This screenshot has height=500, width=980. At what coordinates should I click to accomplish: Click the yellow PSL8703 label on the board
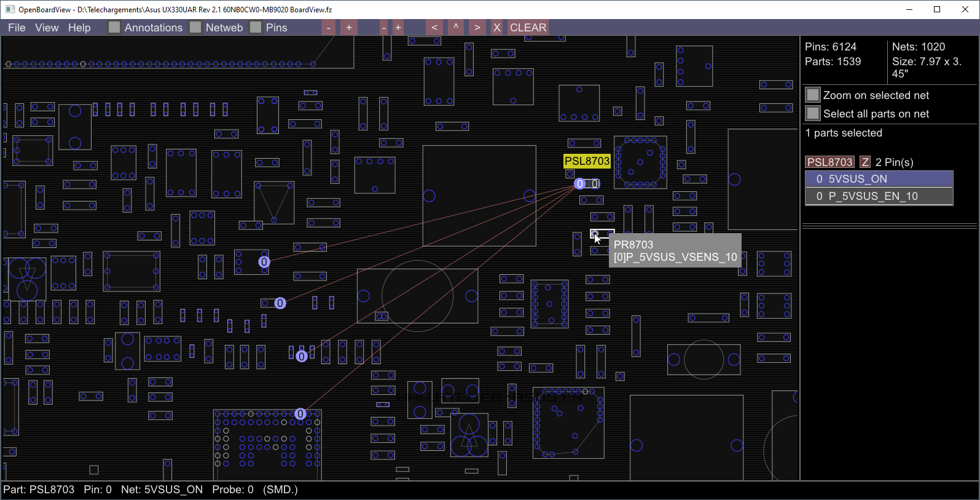click(587, 161)
